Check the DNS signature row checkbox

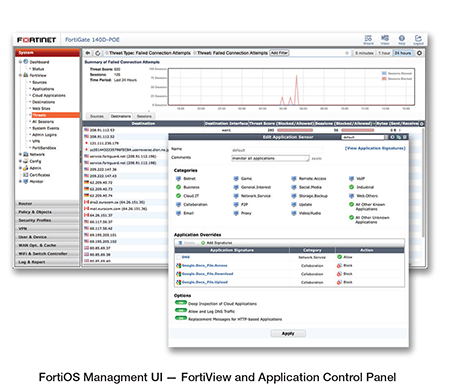(x=178, y=257)
